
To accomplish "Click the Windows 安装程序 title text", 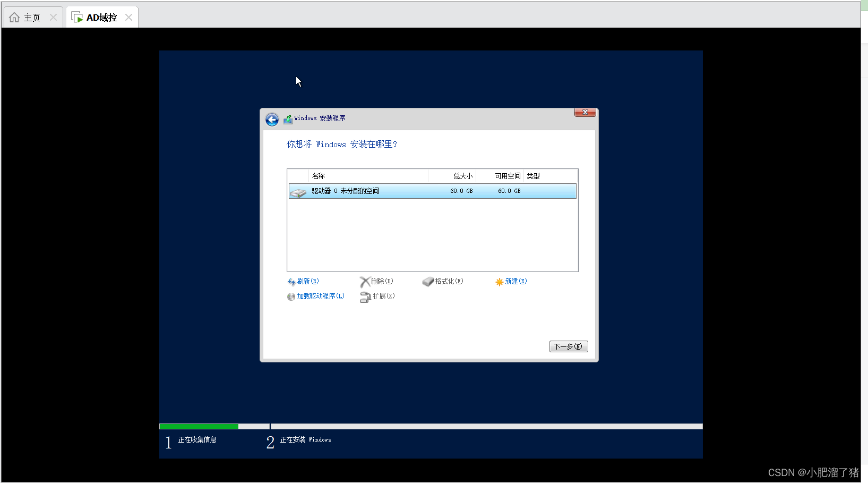I will point(320,118).
